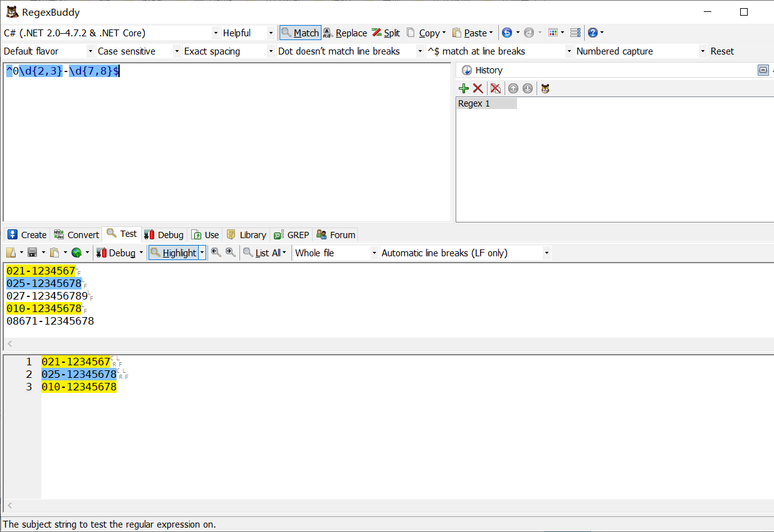The image size is (774, 532).
Task: Click the clear all history icon
Action: (495, 88)
